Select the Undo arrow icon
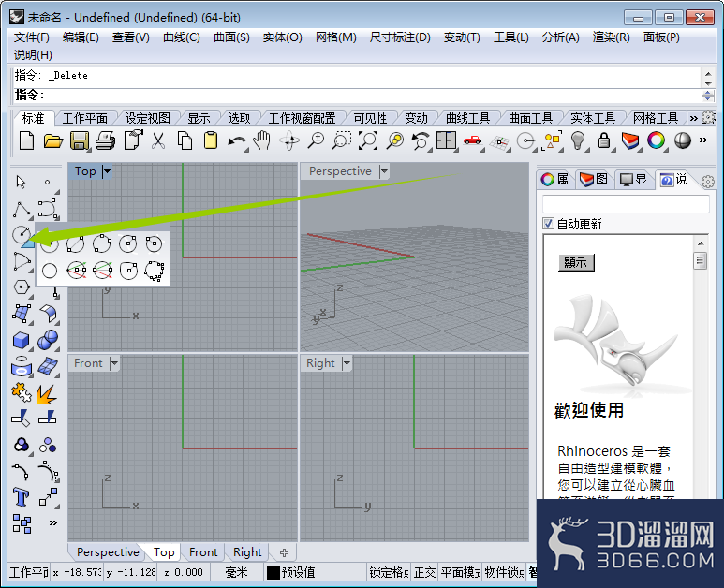The width and height of the screenshot is (724, 588). [237, 140]
